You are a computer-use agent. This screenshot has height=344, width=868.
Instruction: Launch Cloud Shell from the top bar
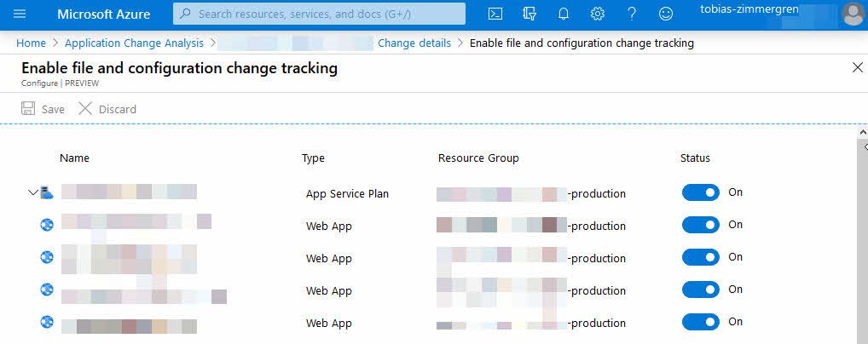495,14
